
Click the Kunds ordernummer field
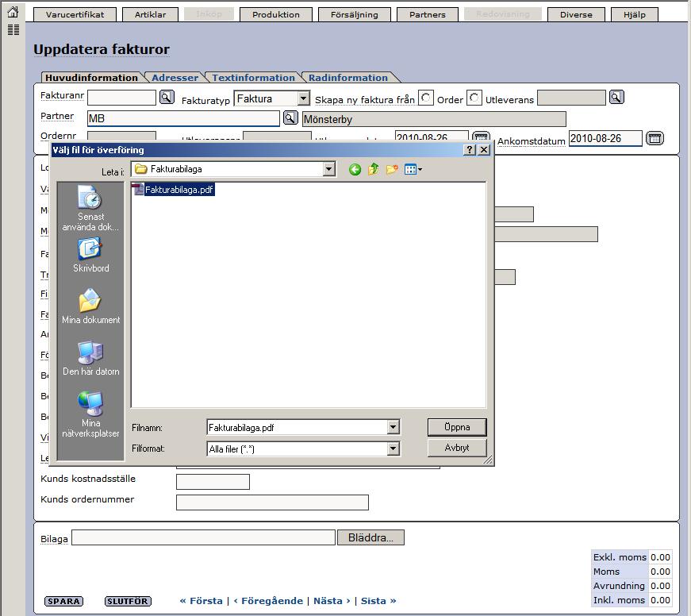(x=272, y=502)
